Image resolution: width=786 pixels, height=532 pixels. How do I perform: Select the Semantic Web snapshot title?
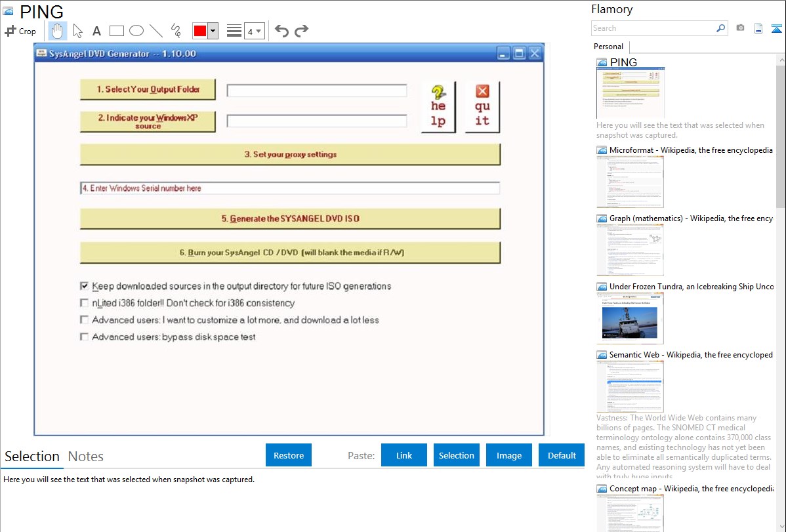[691, 355]
